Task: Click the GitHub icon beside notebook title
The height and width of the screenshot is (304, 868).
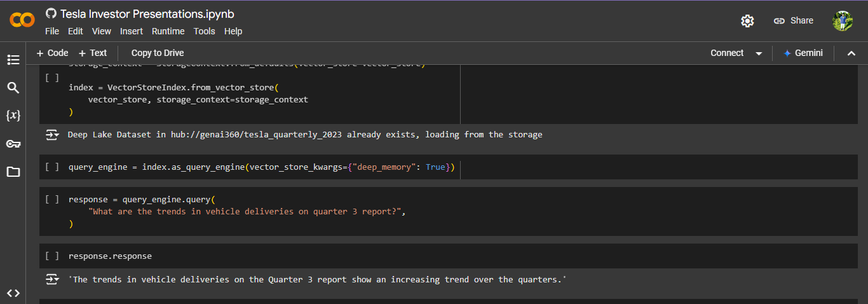Action: pyautogui.click(x=51, y=13)
